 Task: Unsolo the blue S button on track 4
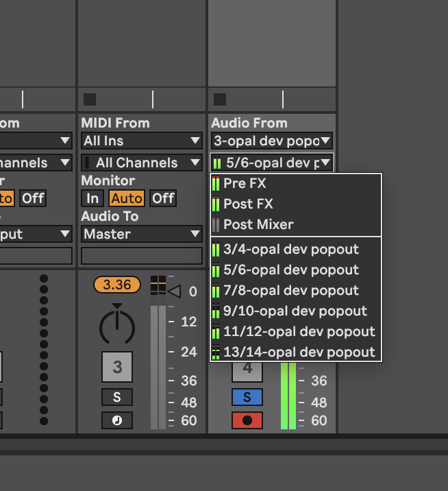click(247, 397)
